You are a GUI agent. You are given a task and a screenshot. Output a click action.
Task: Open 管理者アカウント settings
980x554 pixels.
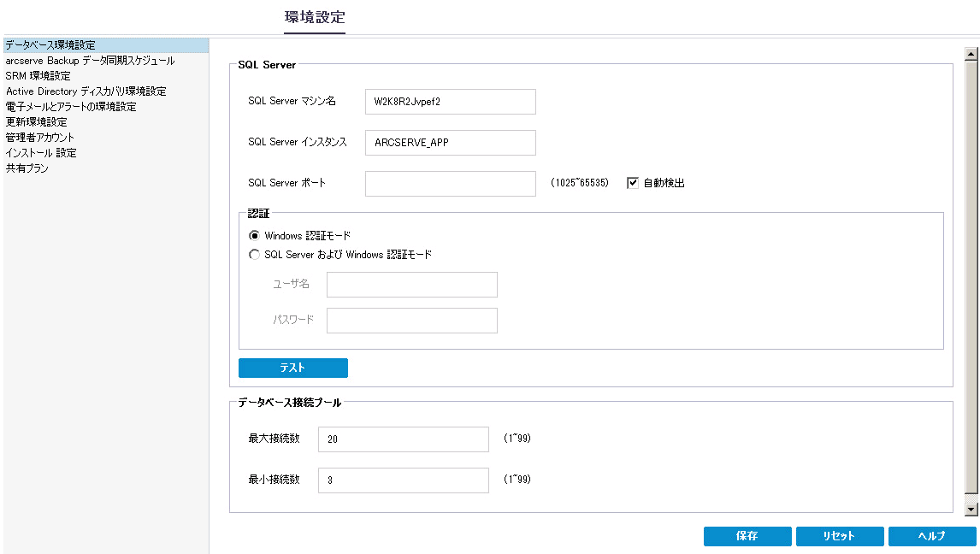(x=40, y=138)
